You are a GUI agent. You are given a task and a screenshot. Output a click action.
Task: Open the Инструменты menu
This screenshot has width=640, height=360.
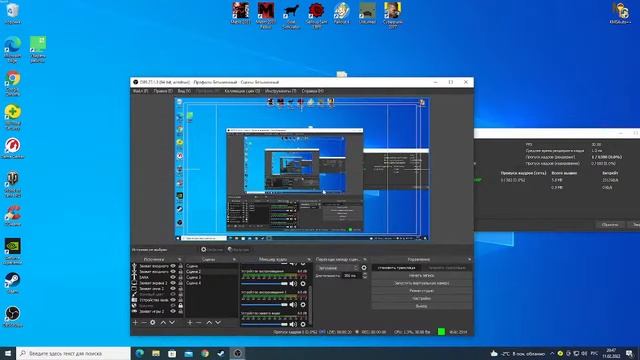(280, 91)
